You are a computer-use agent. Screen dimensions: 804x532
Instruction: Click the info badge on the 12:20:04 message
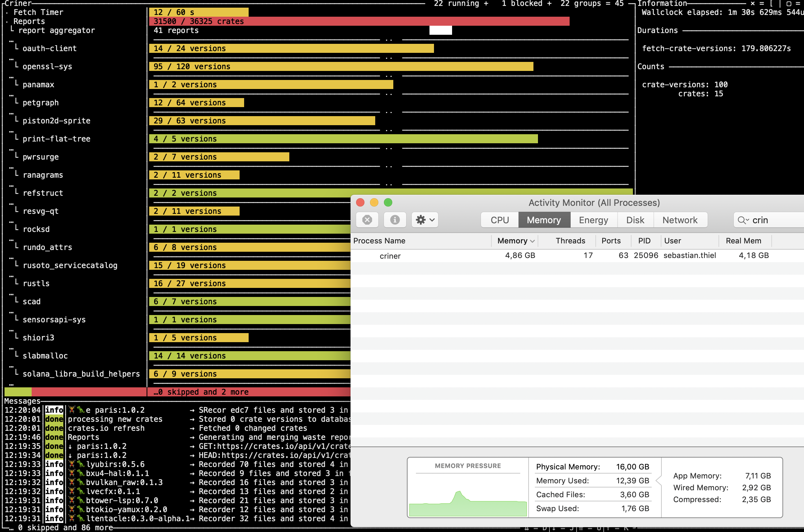54,410
